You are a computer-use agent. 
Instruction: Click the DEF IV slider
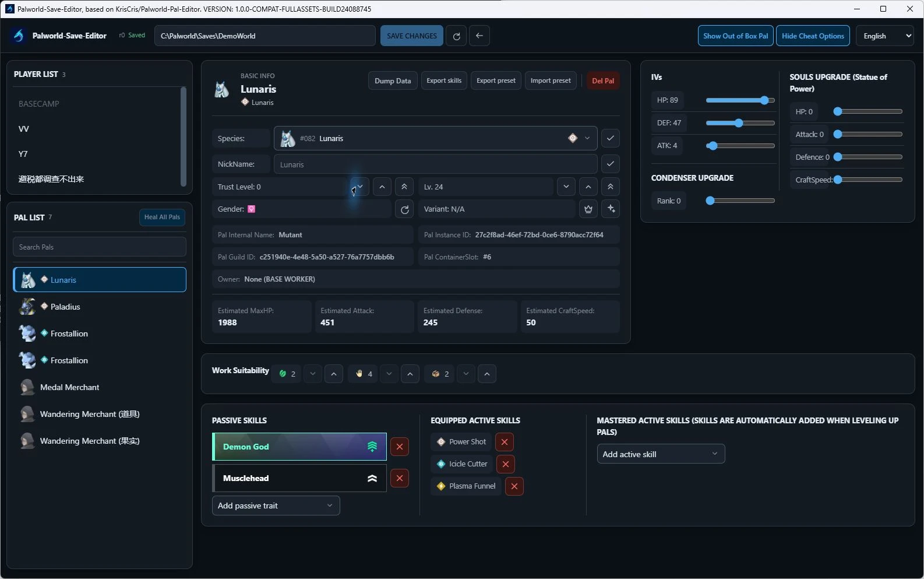pyautogui.click(x=740, y=123)
